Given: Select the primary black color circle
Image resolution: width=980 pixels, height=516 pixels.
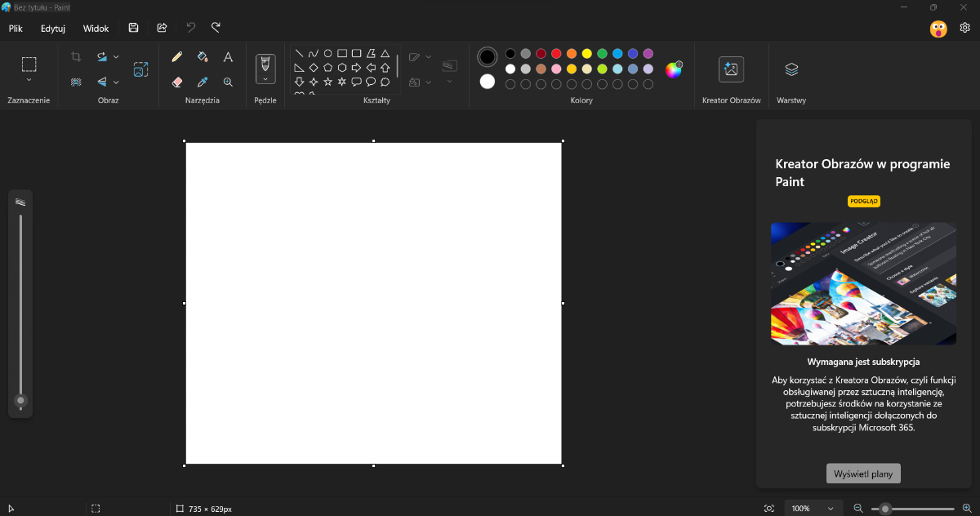Looking at the screenshot, I should coord(488,57).
